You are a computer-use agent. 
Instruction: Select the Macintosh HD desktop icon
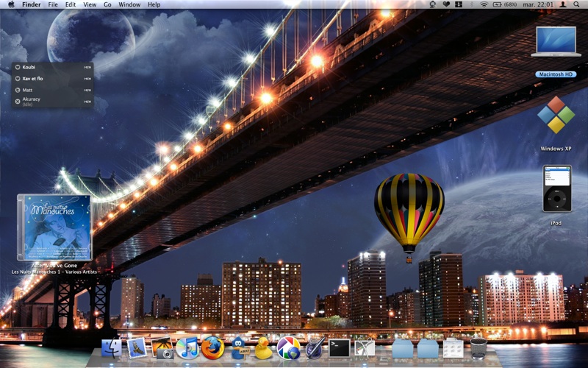[x=556, y=52]
